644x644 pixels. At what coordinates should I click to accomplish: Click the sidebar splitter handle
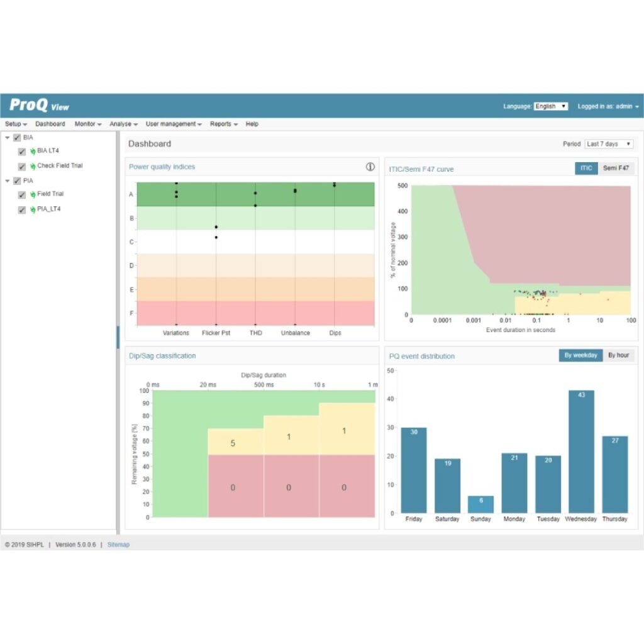[118, 337]
